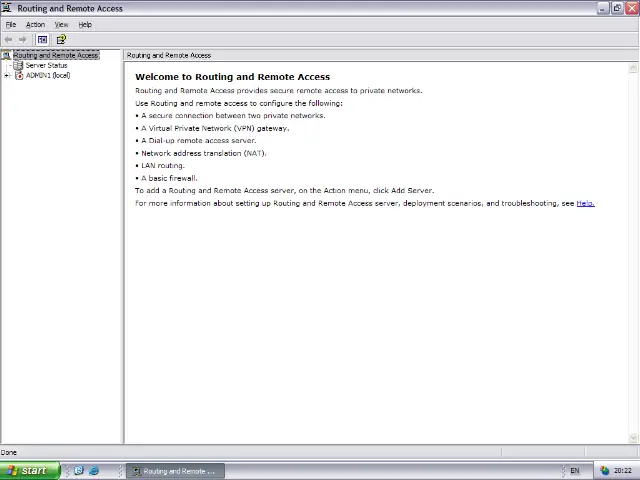Open the File menu

pyautogui.click(x=11, y=24)
